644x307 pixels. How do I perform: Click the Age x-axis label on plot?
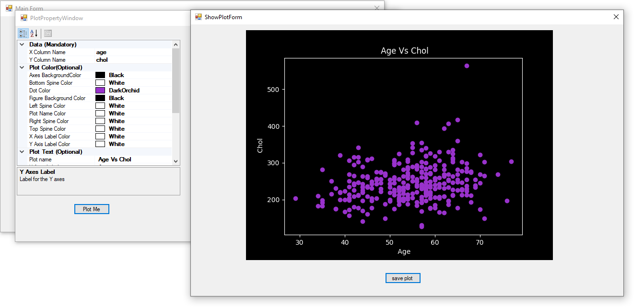click(404, 251)
